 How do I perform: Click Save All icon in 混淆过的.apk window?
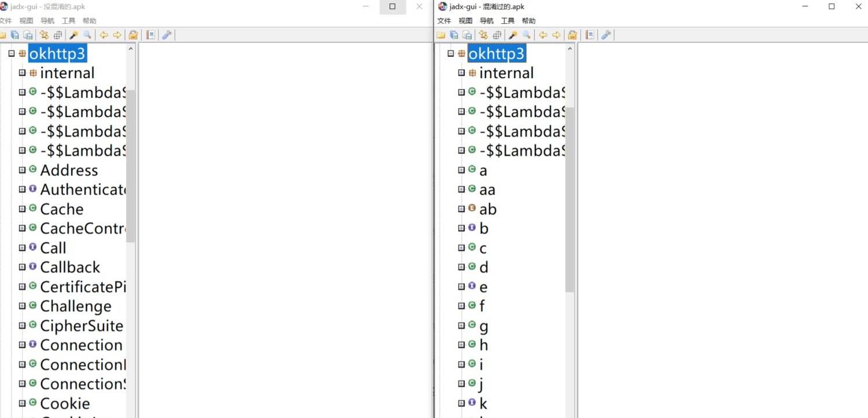click(x=454, y=35)
